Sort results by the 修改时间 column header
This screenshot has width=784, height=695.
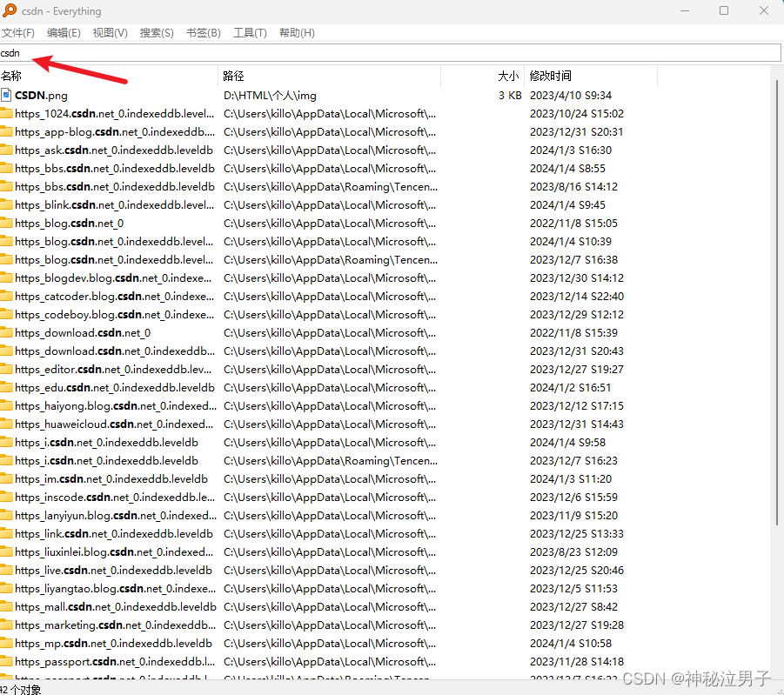point(591,76)
